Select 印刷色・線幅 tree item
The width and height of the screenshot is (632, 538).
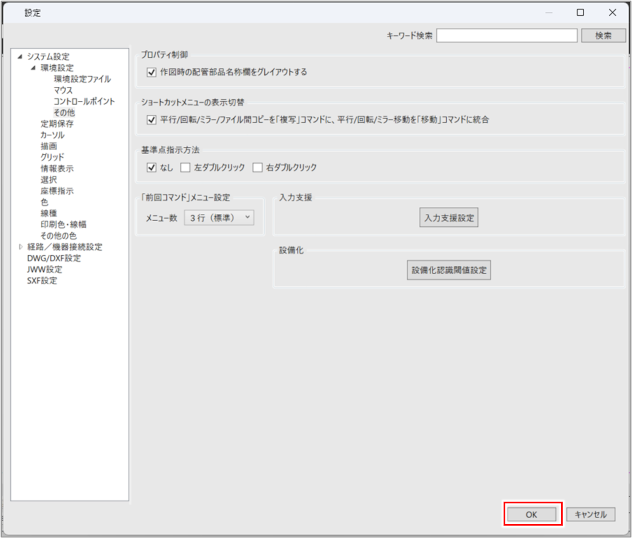[x=63, y=224]
